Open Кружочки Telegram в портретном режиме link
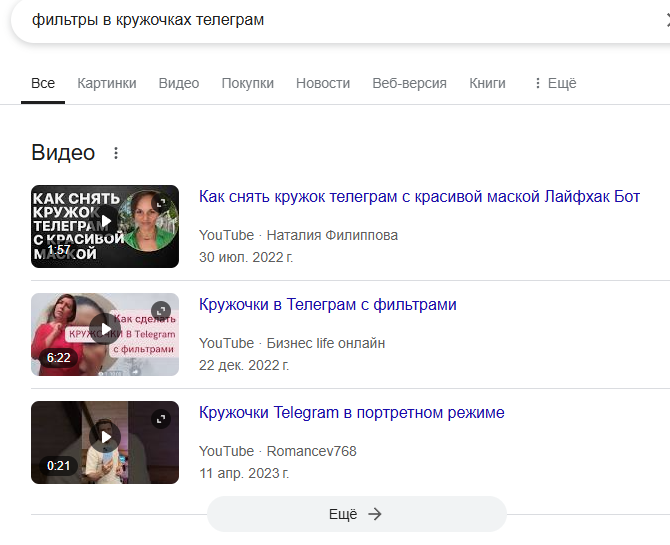670x545 pixels. pos(351,413)
